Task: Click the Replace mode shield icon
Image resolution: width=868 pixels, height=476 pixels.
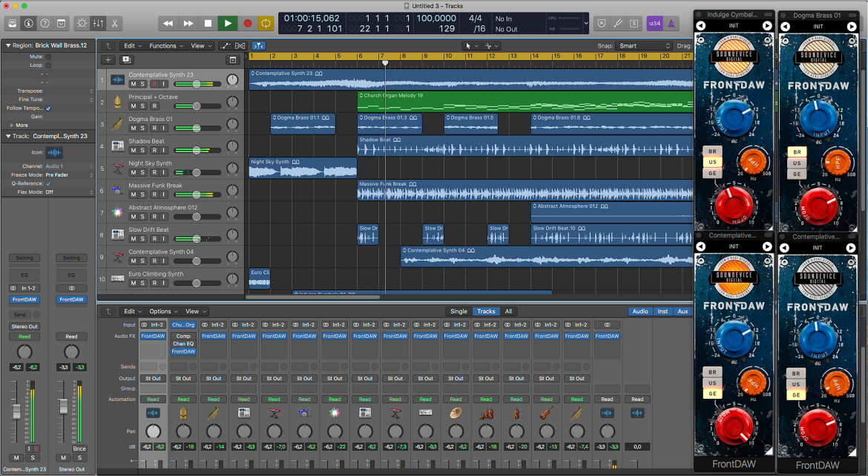Action: tap(602, 23)
